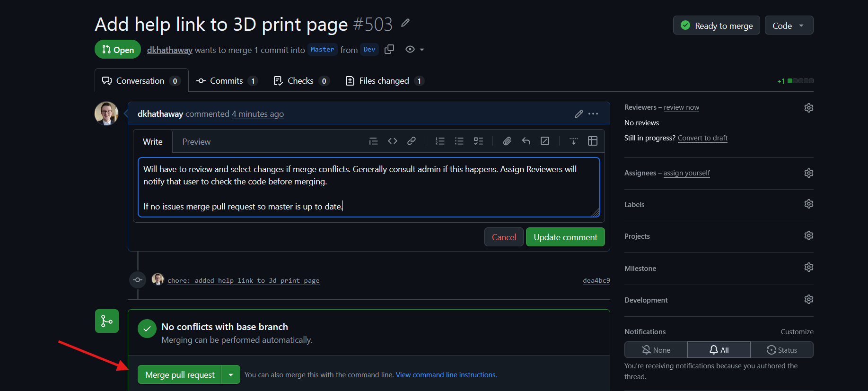The width and height of the screenshot is (868, 391).
Task: Select None notifications option
Action: 656,350
